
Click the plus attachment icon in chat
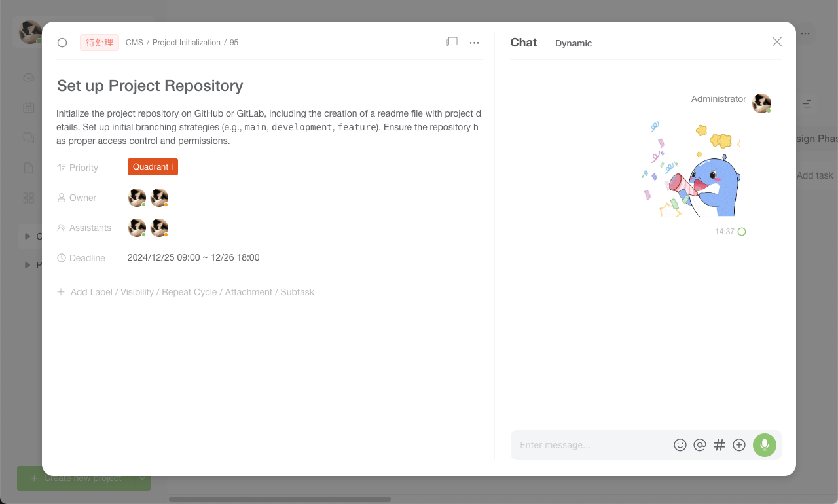tap(739, 445)
